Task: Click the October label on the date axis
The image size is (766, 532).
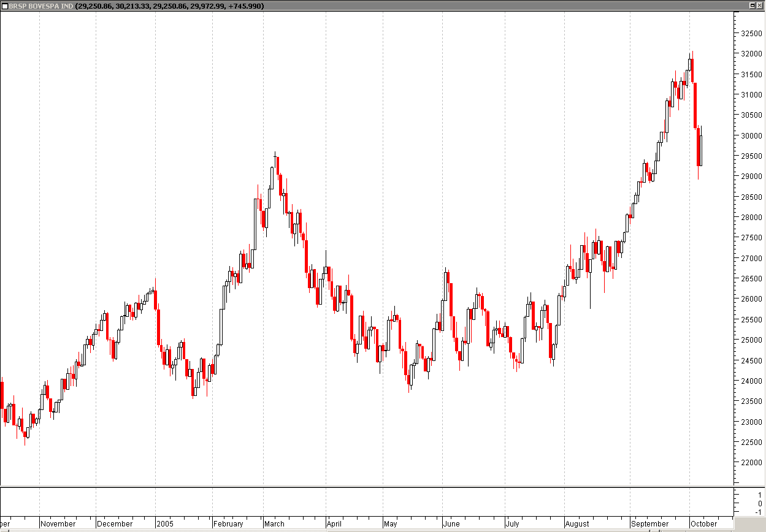Action: click(704, 524)
